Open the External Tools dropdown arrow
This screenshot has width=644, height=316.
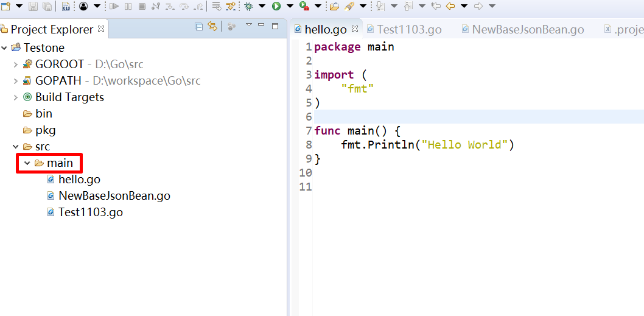(x=318, y=6)
